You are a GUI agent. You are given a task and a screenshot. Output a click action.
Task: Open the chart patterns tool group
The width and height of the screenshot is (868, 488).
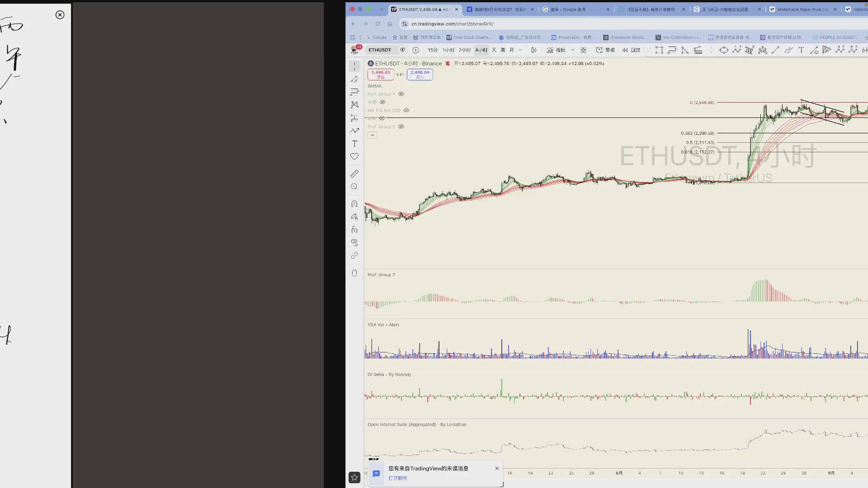click(354, 105)
